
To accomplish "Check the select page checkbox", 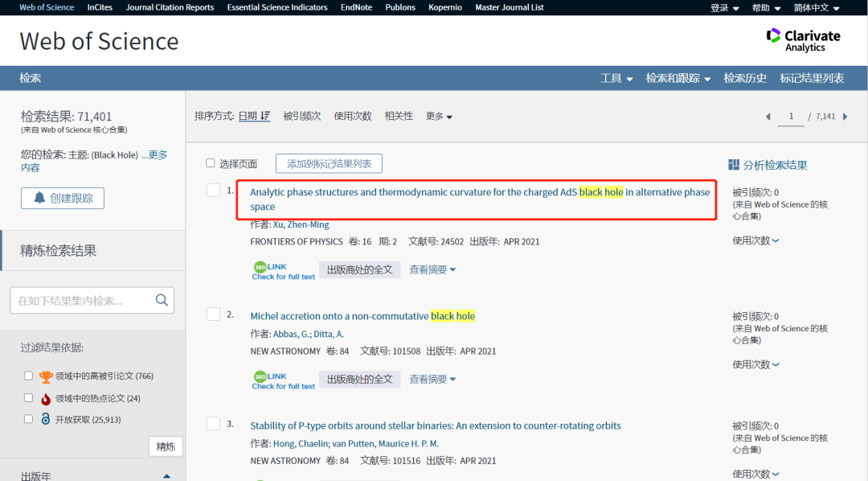I will point(211,163).
